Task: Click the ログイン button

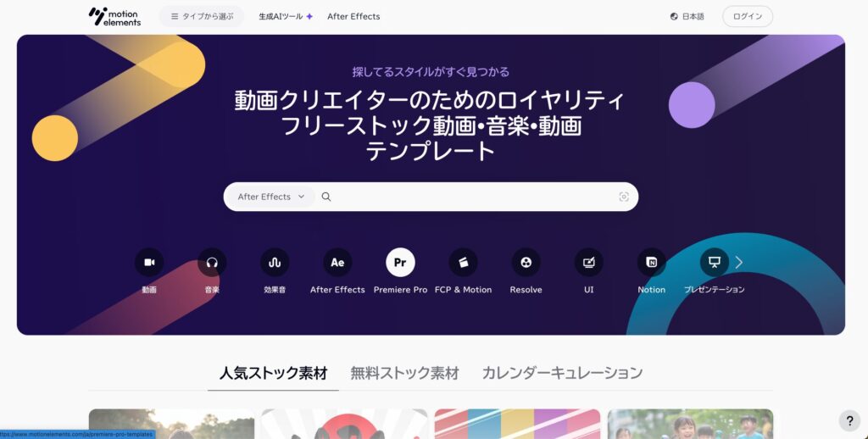Action: pyautogui.click(x=748, y=17)
